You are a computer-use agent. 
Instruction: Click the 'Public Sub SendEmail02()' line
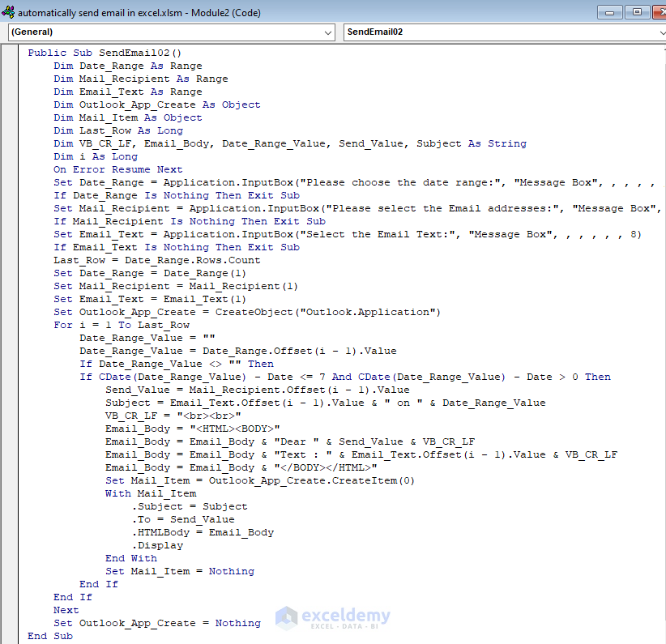point(105,53)
